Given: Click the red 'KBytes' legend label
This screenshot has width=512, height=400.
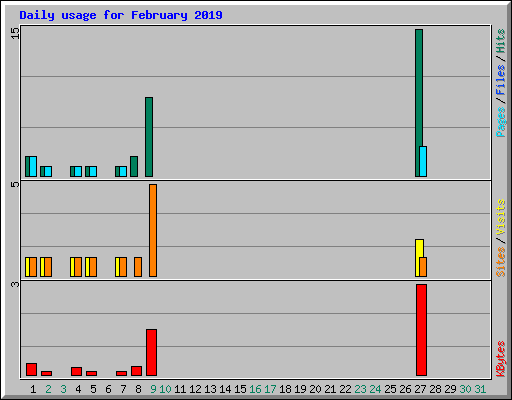Looking at the screenshot, I should click(x=500, y=359).
